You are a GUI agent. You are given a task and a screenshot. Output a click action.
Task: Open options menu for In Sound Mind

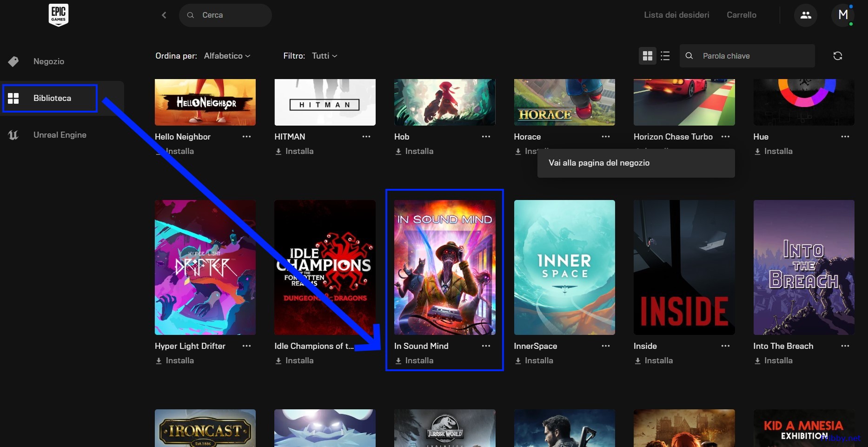[486, 346]
